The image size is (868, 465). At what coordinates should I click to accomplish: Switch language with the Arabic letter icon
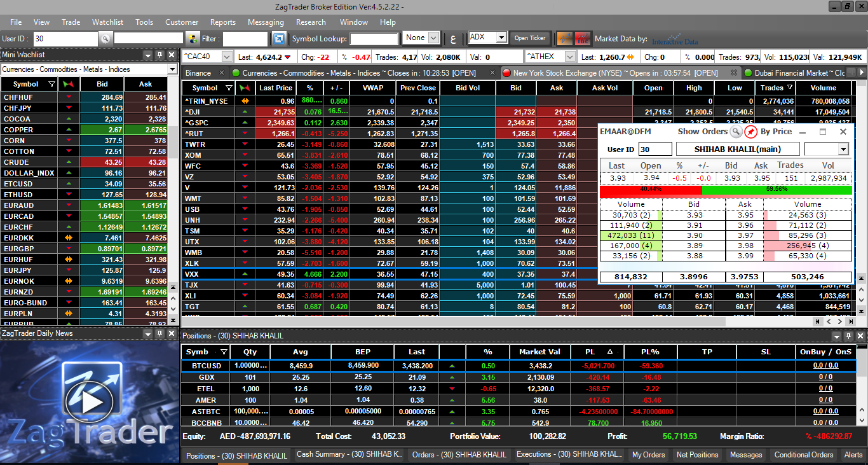point(453,39)
